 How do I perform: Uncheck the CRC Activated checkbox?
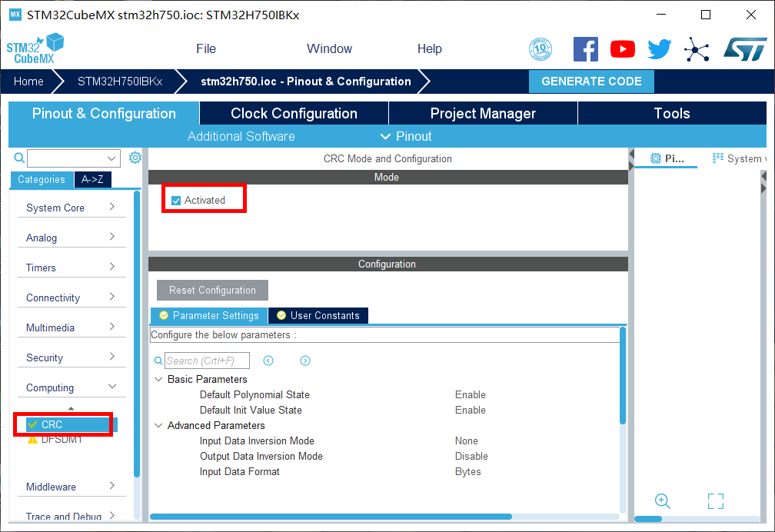click(x=176, y=201)
